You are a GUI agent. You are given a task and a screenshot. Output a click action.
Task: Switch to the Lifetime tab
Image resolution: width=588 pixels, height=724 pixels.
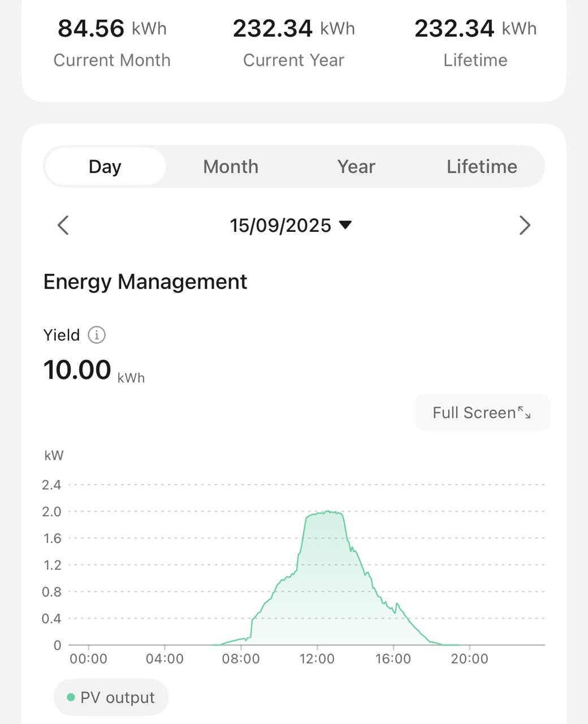tap(482, 167)
